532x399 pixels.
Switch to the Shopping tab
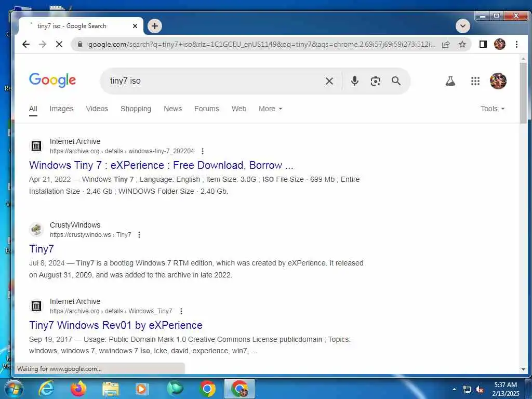pos(136,109)
